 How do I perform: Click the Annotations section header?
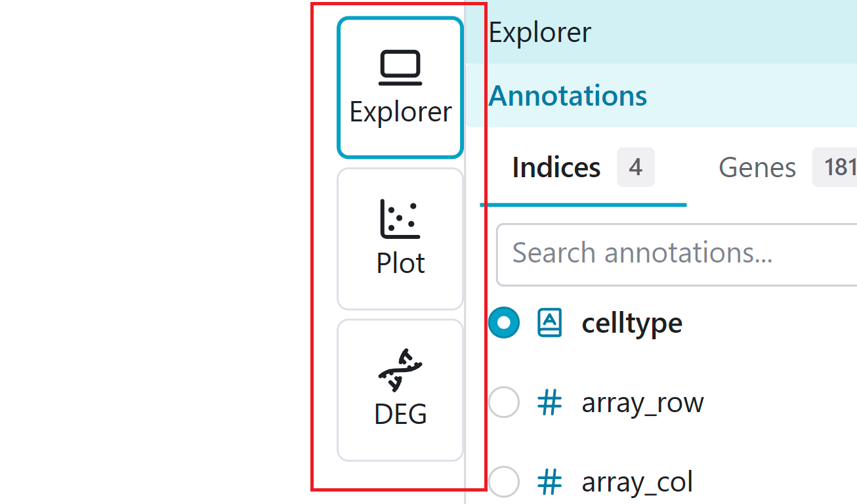(567, 96)
